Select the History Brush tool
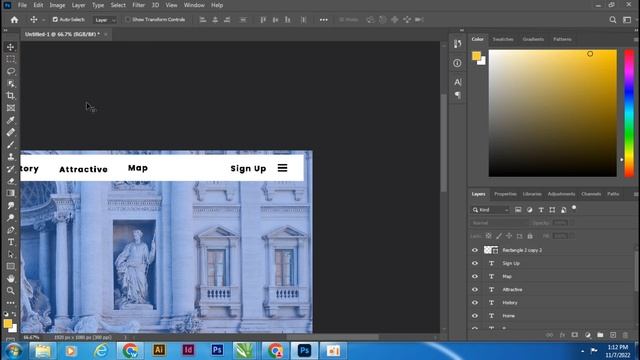The image size is (640, 360). click(11, 169)
